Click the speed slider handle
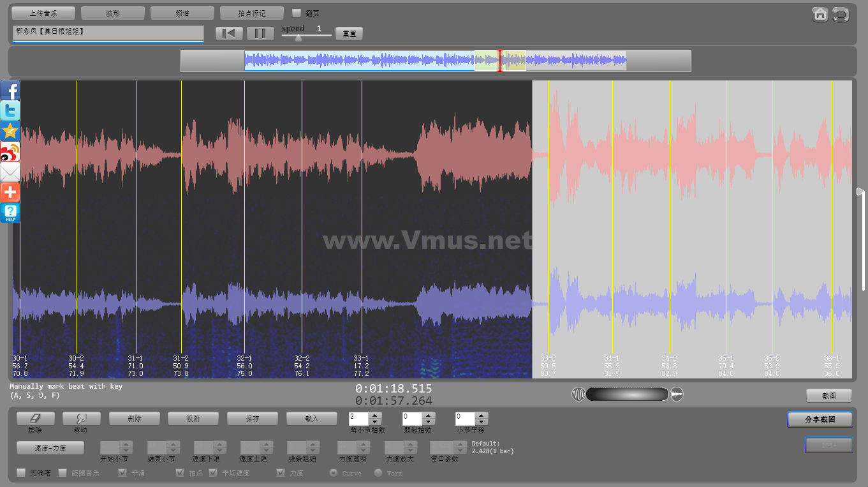The width and height of the screenshot is (868, 487). pos(298,37)
